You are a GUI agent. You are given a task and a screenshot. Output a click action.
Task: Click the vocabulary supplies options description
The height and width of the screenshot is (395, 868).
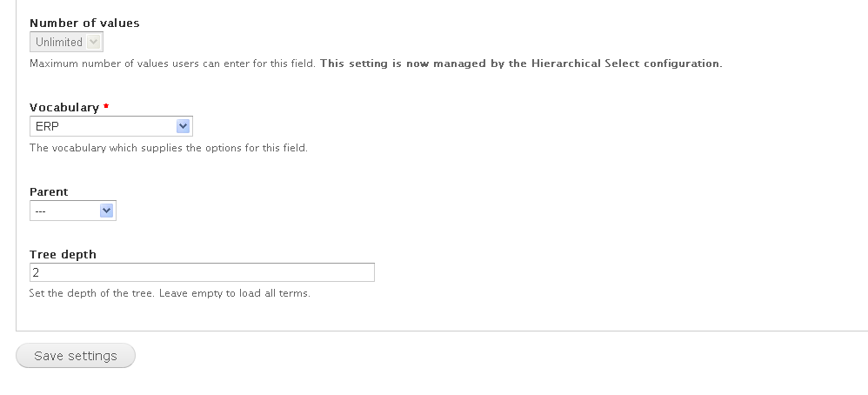[168, 148]
